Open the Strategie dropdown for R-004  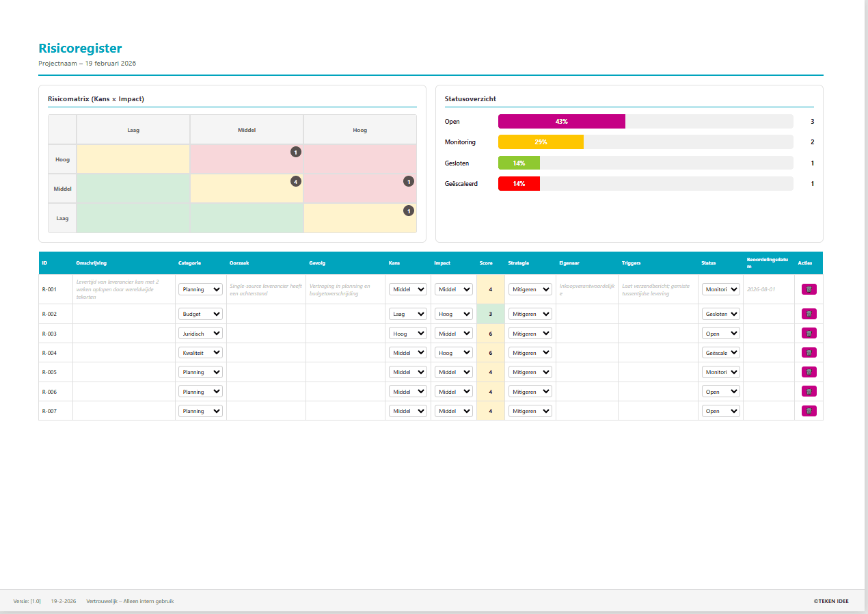point(530,352)
